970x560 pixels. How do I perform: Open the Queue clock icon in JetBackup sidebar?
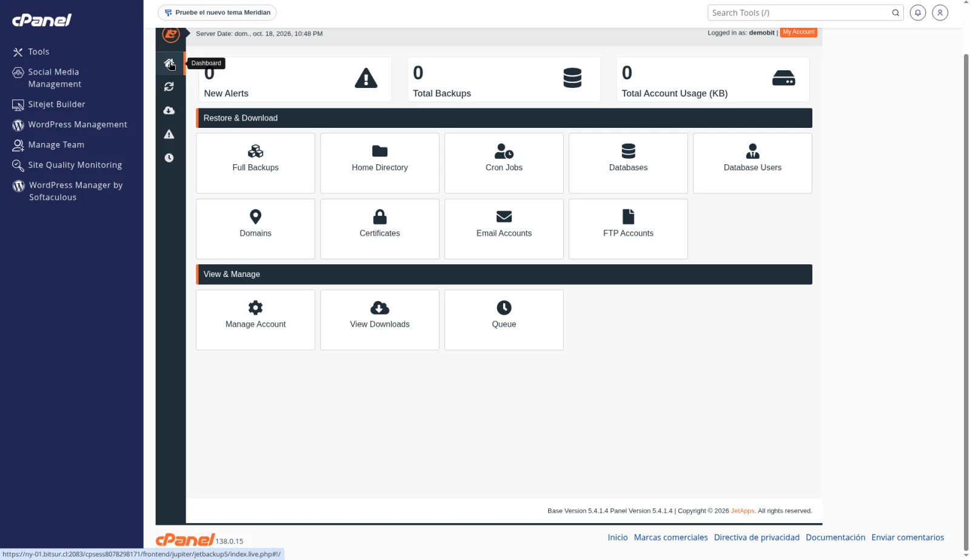pos(169,158)
